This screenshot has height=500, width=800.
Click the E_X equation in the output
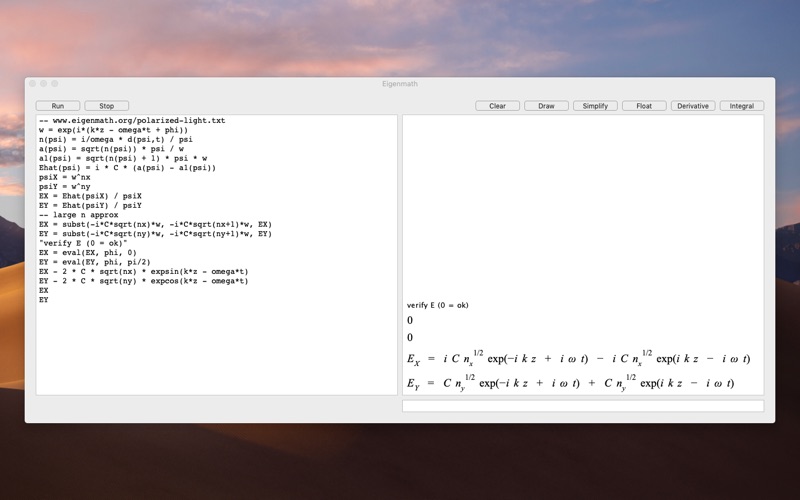[579, 358]
